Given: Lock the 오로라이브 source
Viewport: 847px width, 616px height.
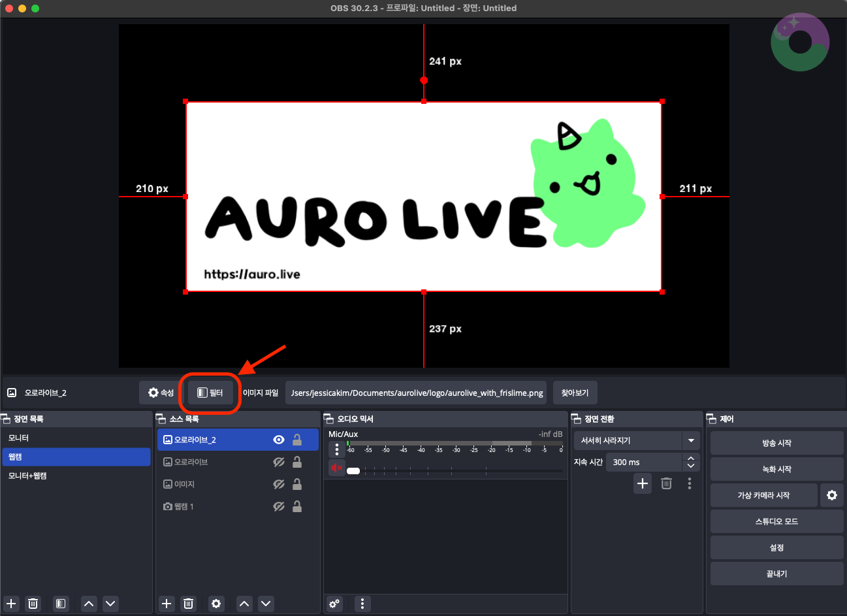Looking at the screenshot, I should 297,462.
